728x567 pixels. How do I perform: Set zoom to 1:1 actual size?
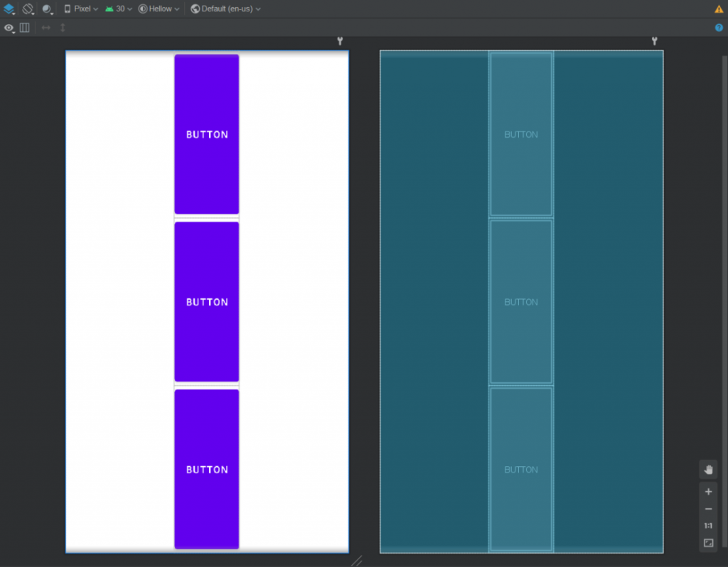(x=708, y=526)
